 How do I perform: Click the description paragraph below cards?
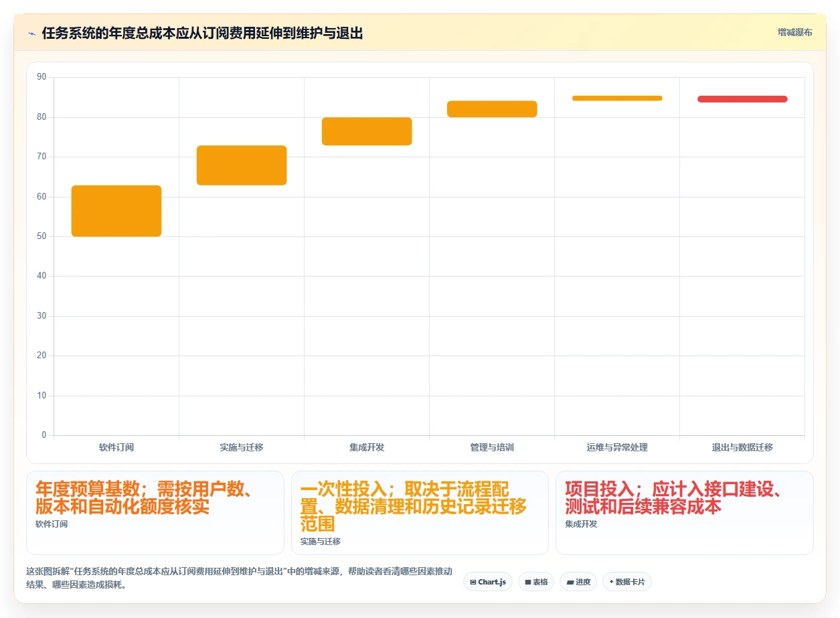[239, 578]
